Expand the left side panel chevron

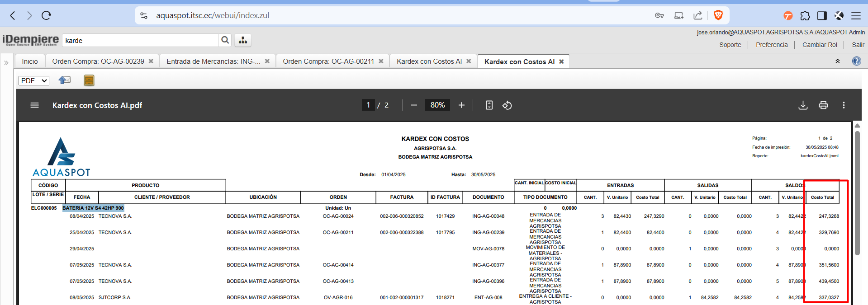6,63
